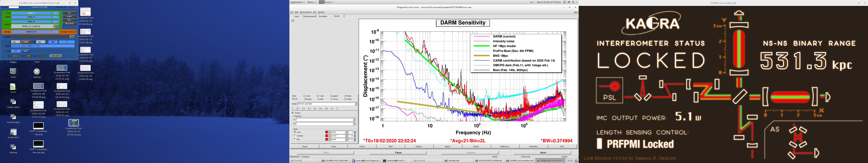Click the Pause button

[x=398, y=153]
